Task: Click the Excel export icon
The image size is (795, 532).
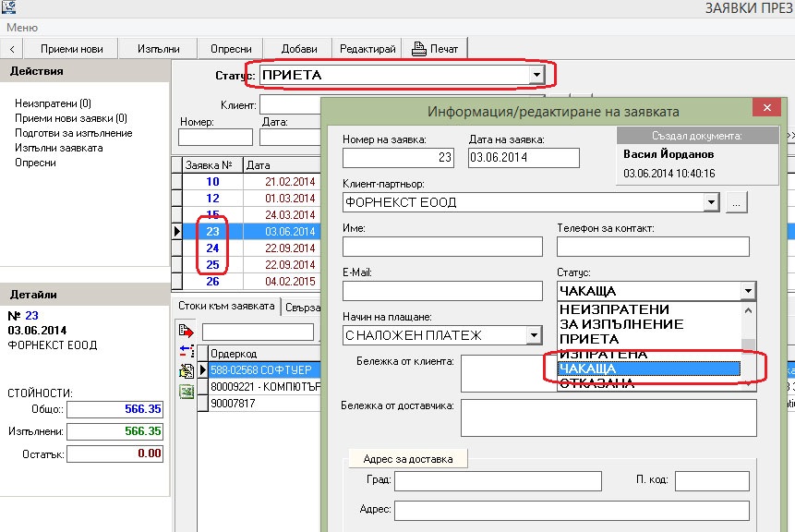Action: click(187, 392)
